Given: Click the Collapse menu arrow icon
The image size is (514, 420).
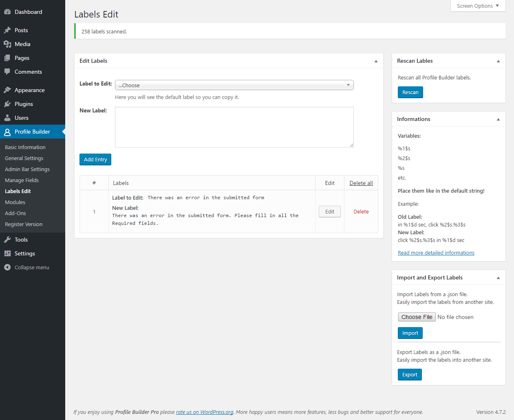Looking at the screenshot, I should 7,267.
